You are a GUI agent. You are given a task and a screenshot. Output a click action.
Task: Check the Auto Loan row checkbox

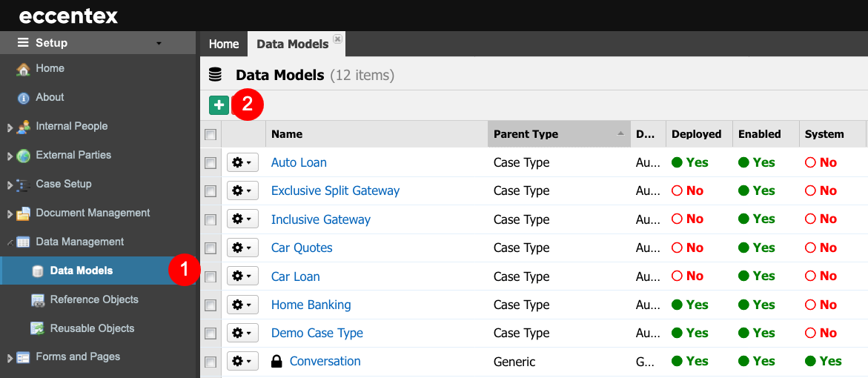pyautogui.click(x=211, y=163)
